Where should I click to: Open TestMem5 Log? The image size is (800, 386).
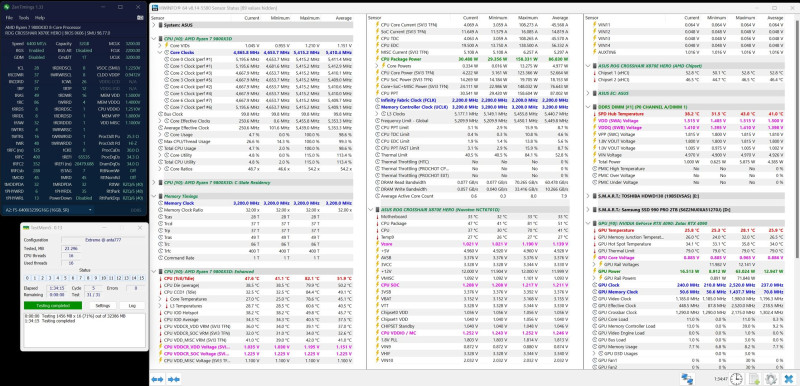132,305
